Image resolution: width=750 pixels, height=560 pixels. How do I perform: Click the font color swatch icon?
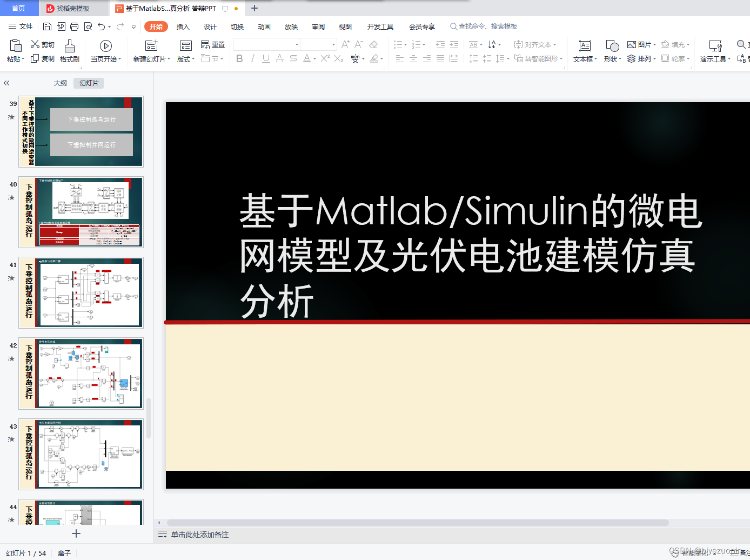(x=306, y=58)
